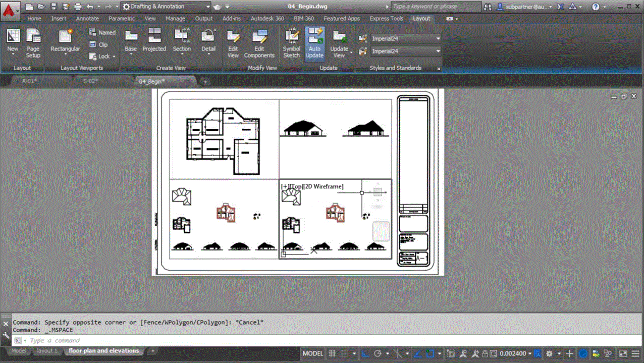Switch to the A-01 drawing file tab

tap(30, 81)
